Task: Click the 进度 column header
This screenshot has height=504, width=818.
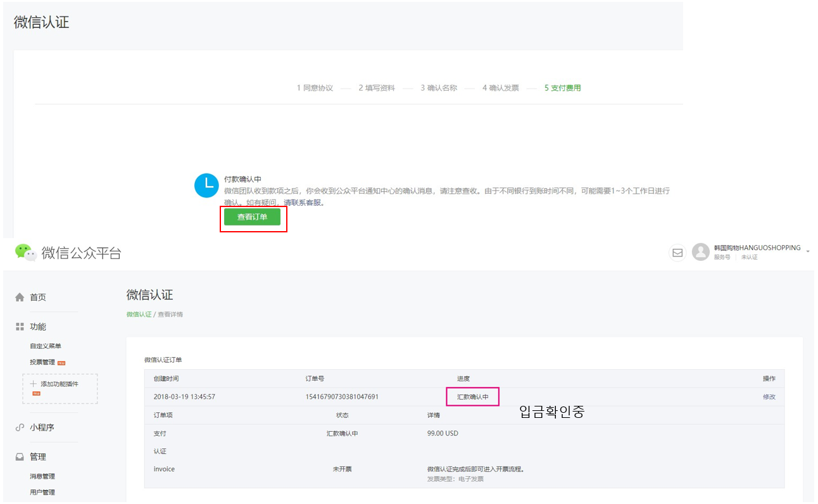Action: point(463,379)
